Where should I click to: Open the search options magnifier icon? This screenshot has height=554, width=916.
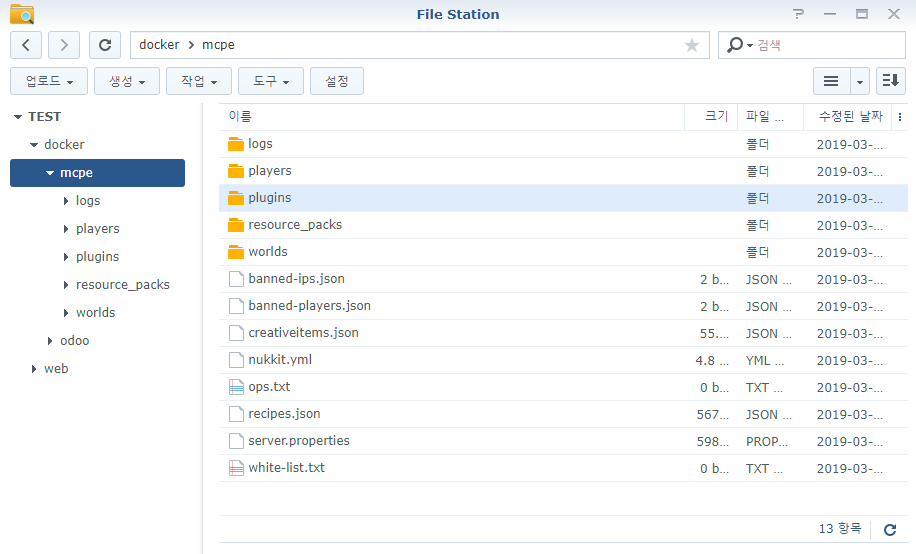tap(738, 45)
